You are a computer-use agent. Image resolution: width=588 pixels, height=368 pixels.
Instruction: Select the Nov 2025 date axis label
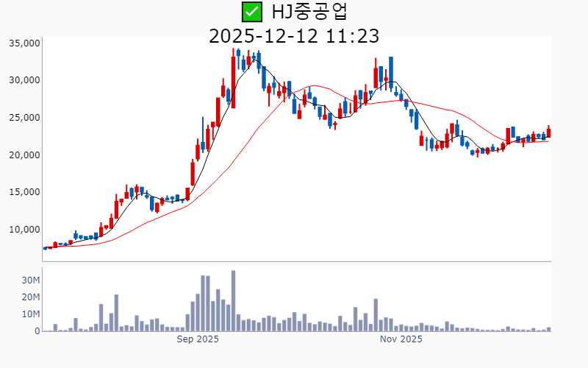click(x=401, y=340)
